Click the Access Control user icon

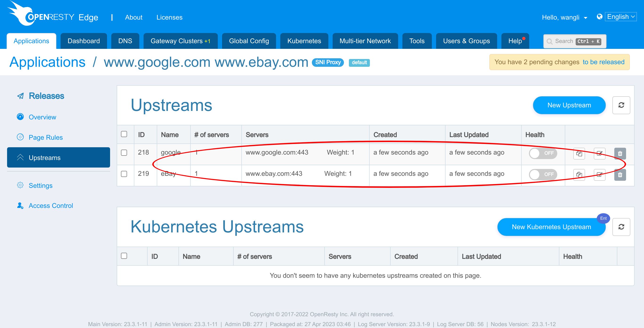click(20, 205)
